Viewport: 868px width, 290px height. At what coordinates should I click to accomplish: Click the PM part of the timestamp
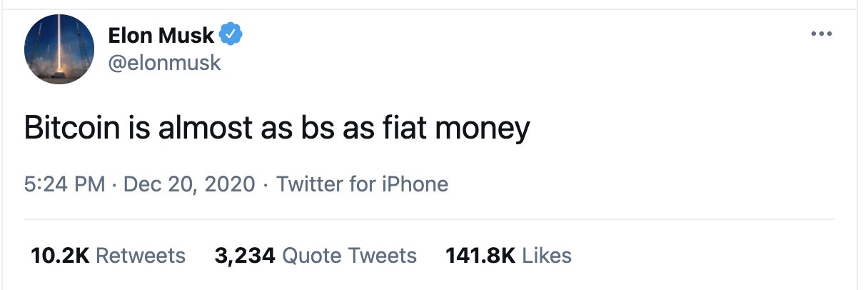pyautogui.click(x=89, y=184)
